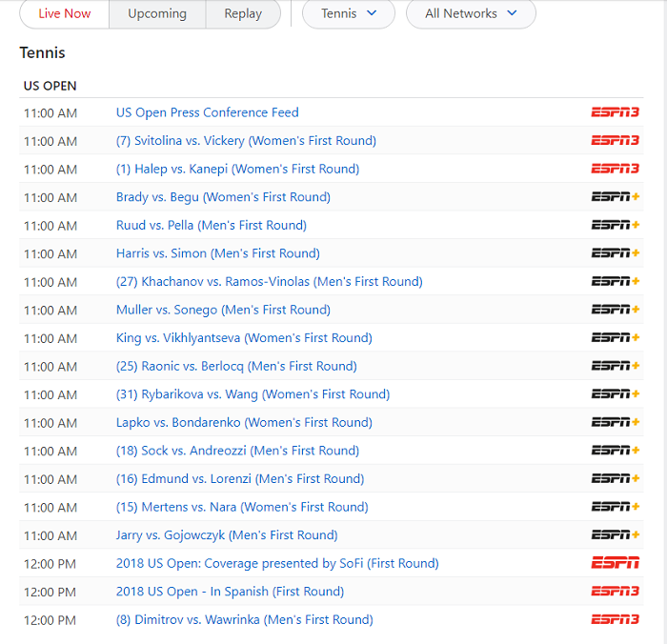Click 11:00 AM time on Raonic vs. Berlocq row
667x644 pixels.
tap(51, 367)
